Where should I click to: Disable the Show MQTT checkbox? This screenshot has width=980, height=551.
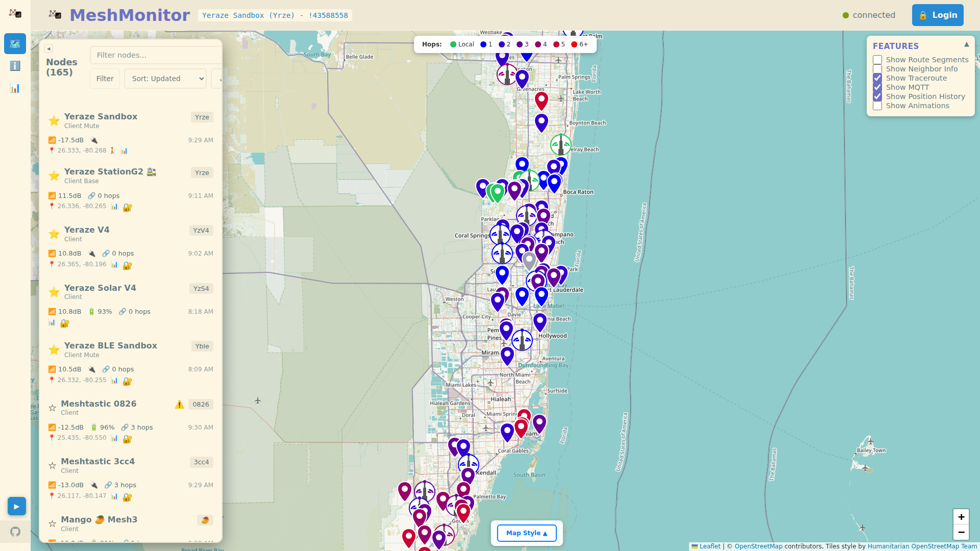[877, 87]
